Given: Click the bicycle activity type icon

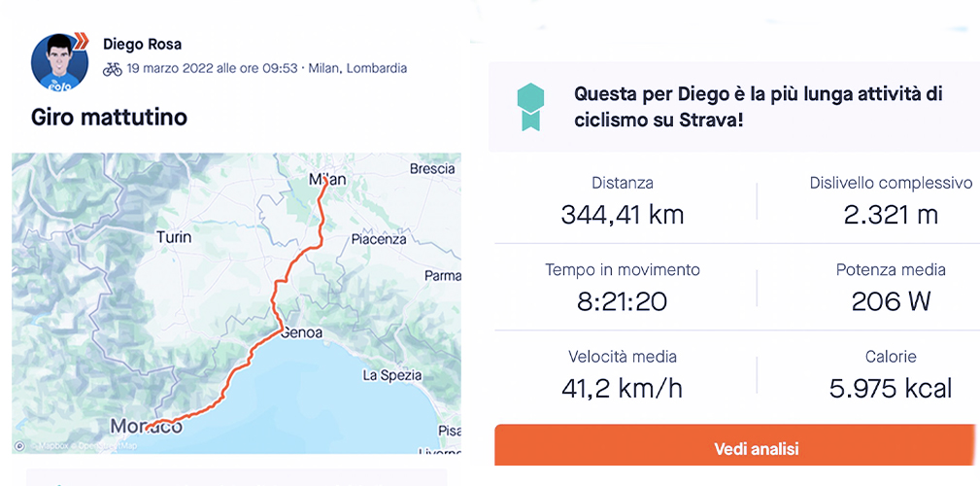Looking at the screenshot, I should coord(113,69).
